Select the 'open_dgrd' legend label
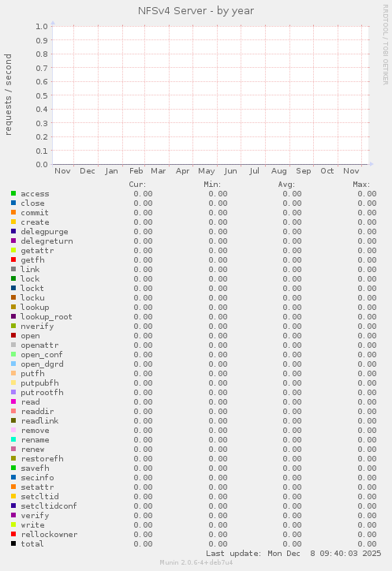This screenshot has height=571, width=392. (x=42, y=364)
